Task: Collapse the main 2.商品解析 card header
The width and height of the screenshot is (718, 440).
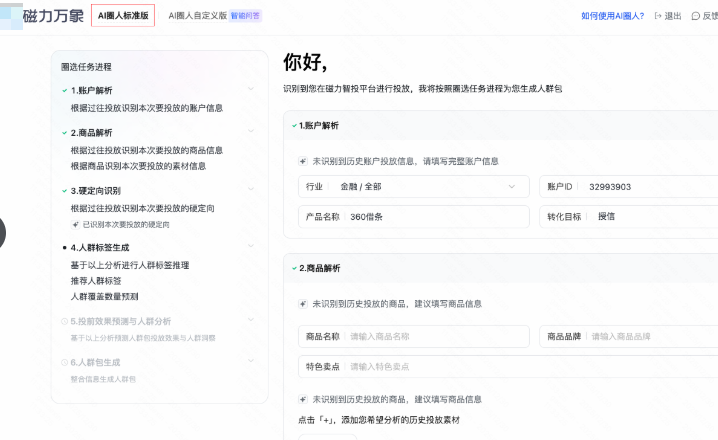Action: (x=500, y=268)
